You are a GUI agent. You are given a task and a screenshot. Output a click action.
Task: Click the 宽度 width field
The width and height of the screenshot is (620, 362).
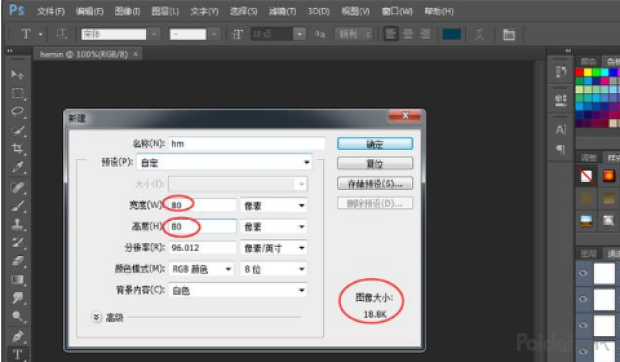(x=202, y=205)
